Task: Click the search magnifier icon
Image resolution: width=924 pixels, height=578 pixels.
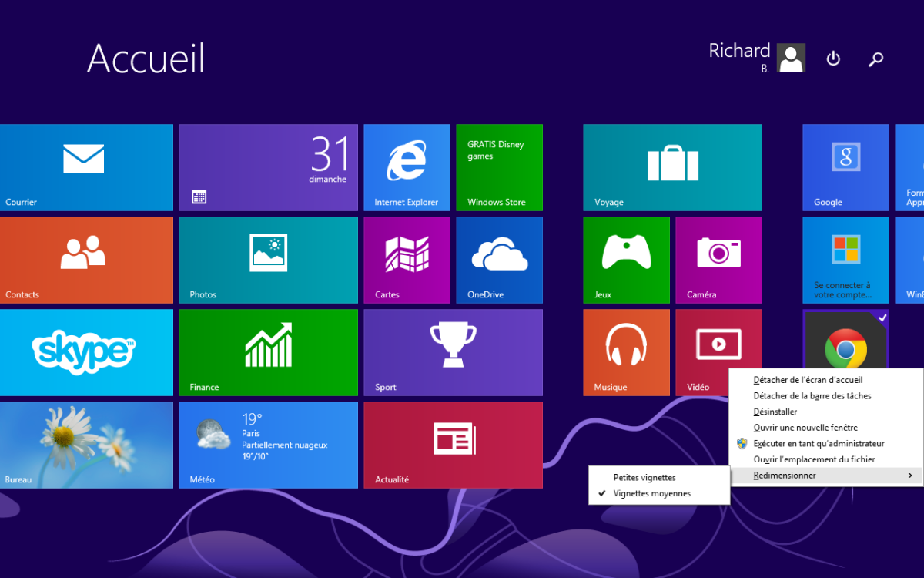Action: click(x=875, y=59)
